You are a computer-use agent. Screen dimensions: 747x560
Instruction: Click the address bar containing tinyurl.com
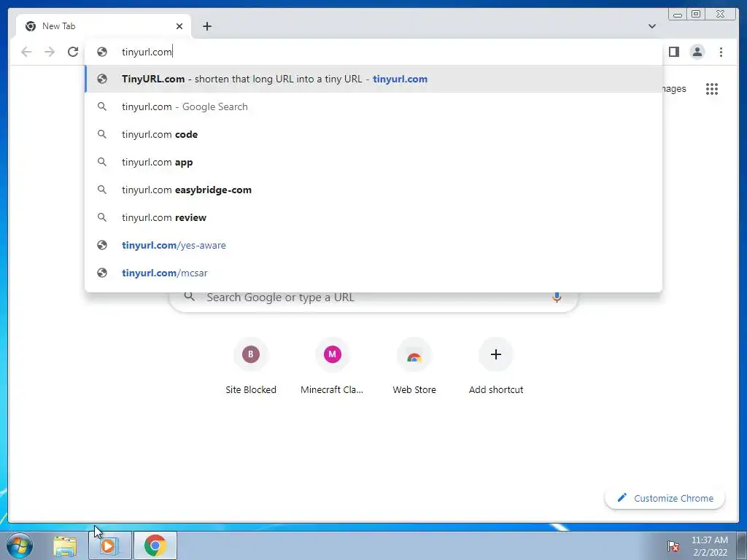point(374,52)
